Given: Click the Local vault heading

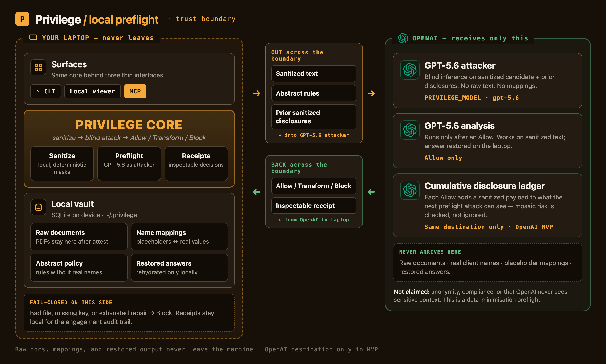Looking at the screenshot, I should point(72,204).
